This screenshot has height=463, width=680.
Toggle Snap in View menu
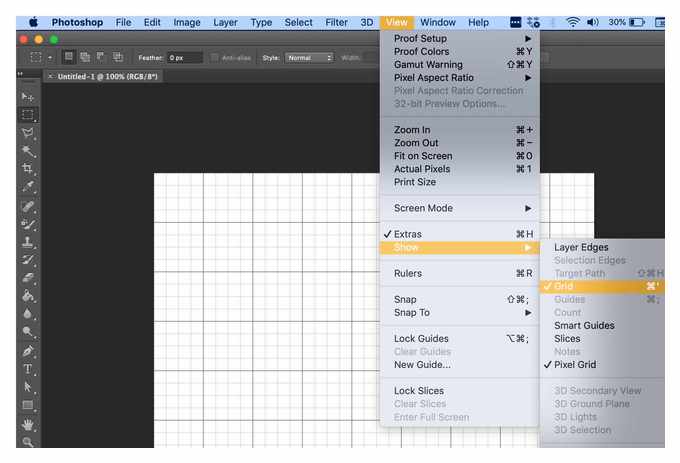[460, 300]
